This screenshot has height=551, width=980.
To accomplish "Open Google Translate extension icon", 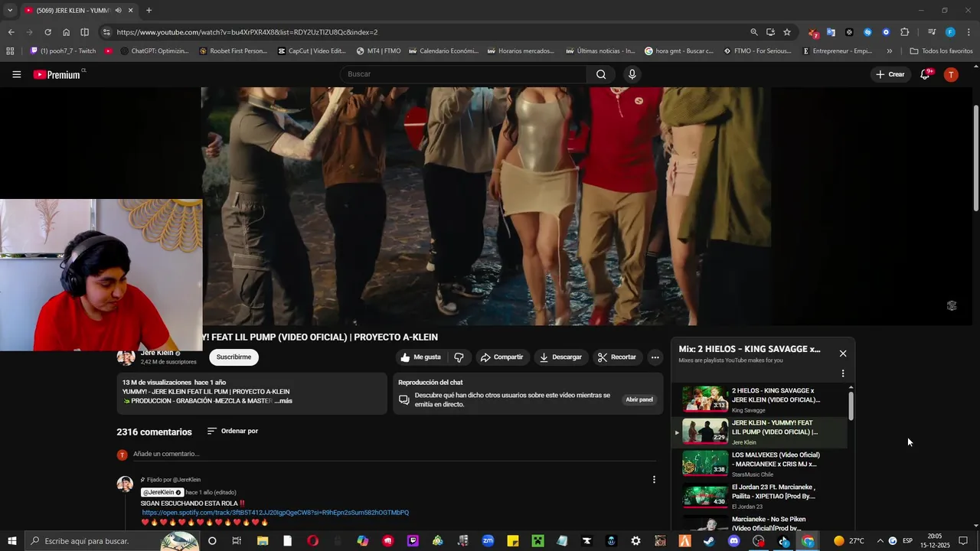I will (x=831, y=32).
